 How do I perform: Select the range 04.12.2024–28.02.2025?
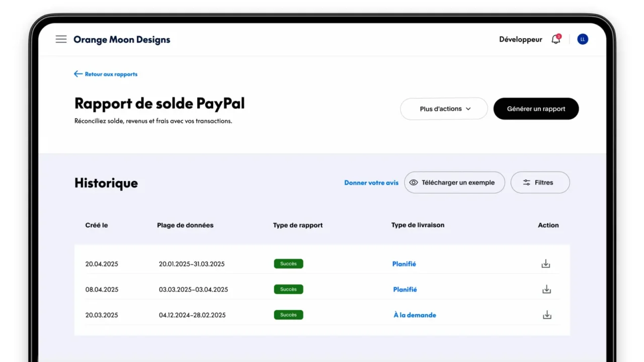[192, 315]
